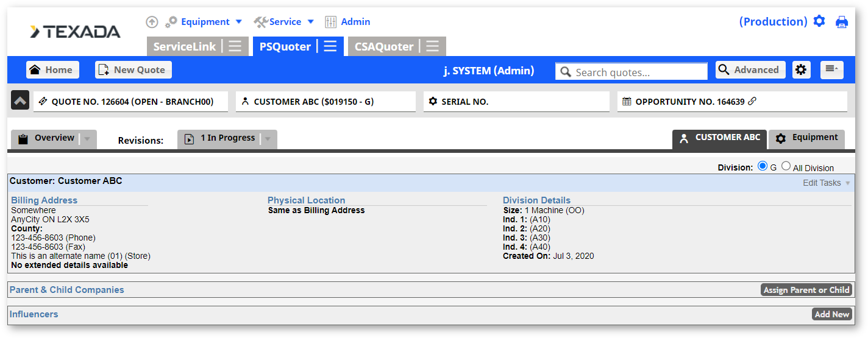Screen dimensions: 868x338
Task: Click the New Quote button
Action: pos(133,70)
